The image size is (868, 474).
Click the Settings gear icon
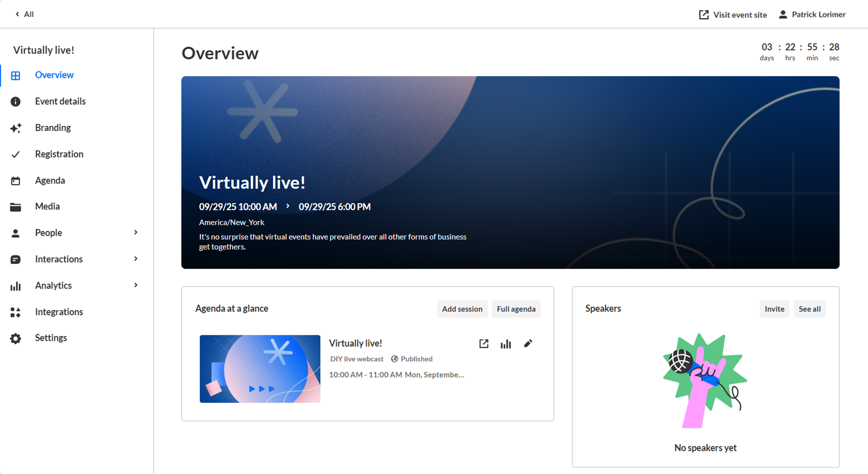tap(16, 338)
